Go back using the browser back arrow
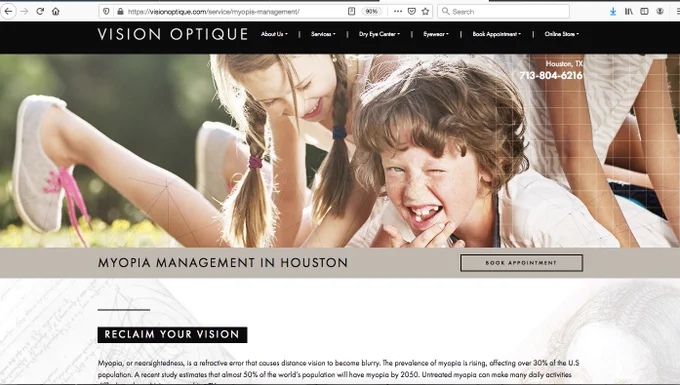 click(8, 11)
